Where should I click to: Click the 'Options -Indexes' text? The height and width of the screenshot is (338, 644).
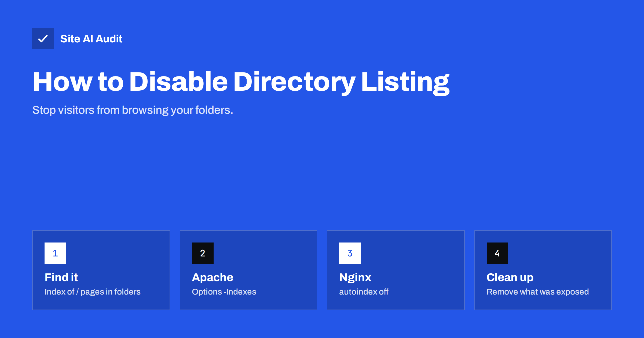coord(224,292)
